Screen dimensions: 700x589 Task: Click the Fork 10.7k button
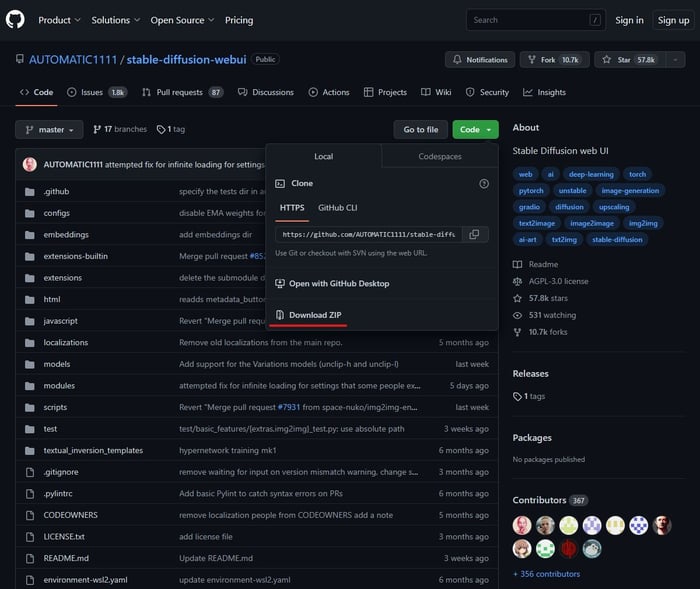coord(554,59)
